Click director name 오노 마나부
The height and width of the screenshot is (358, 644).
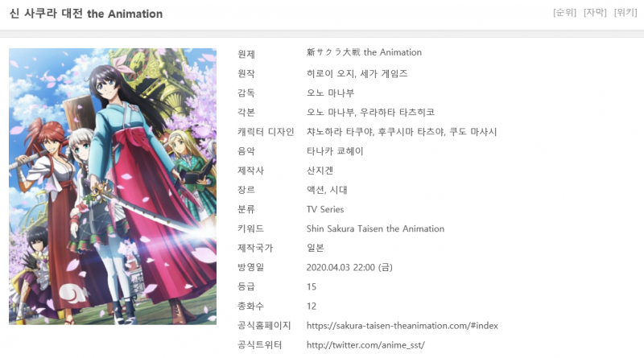pos(330,93)
